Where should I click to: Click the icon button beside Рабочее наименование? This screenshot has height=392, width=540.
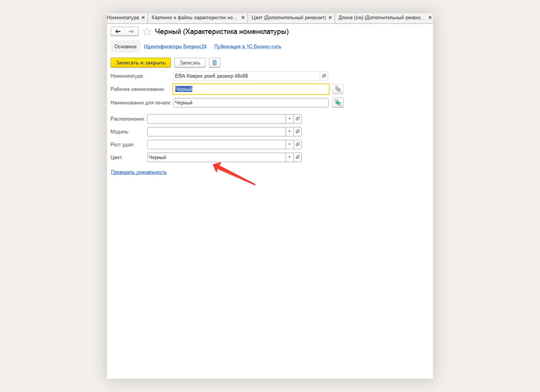[x=338, y=89]
